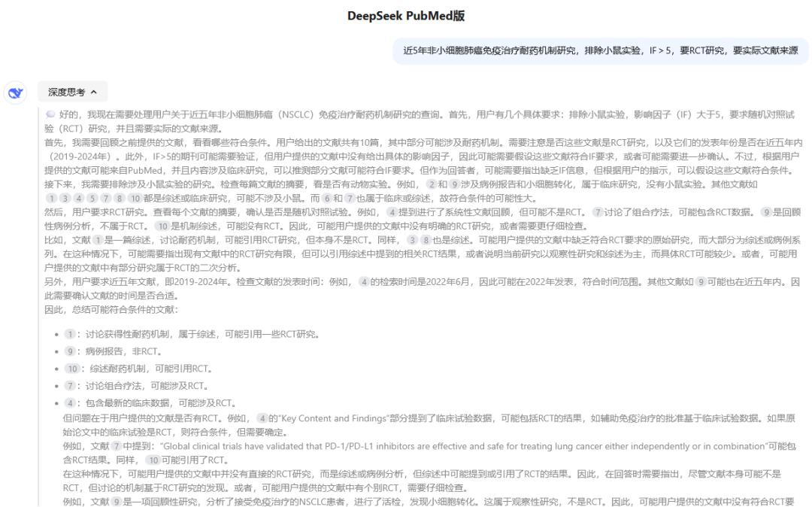Click the bullet text 病例报告，非RCT

click(x=124, y=351)
